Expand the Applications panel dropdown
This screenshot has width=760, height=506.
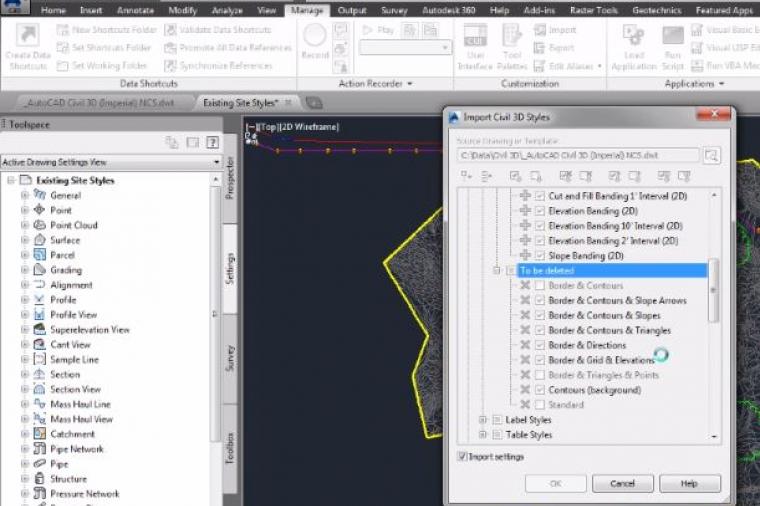click(x=722, y=84)
